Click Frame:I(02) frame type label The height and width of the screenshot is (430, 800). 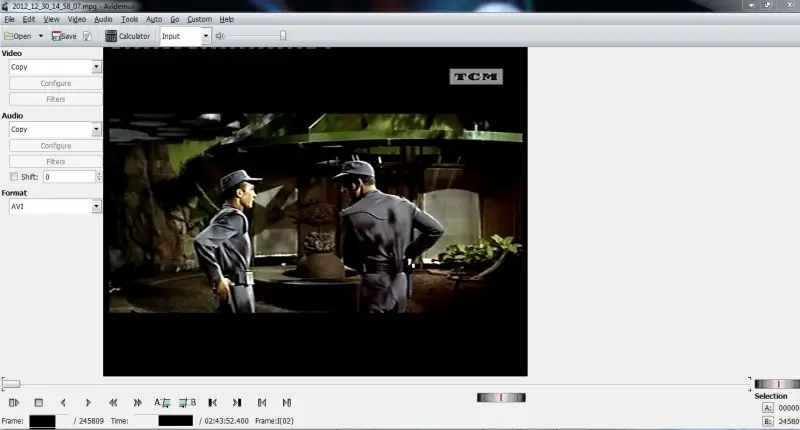point(274,421)
